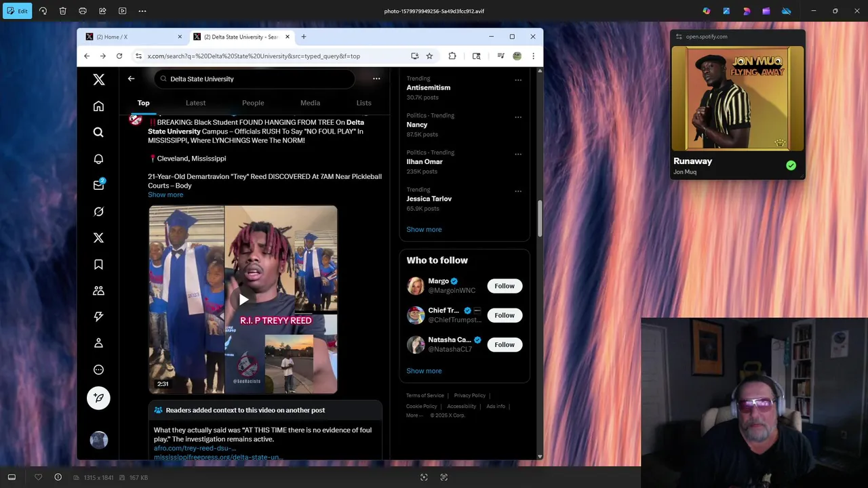Open Communities people icon in X sidebar
The width and height of the screenshot is (868, 488).
(x=99, y=291)
